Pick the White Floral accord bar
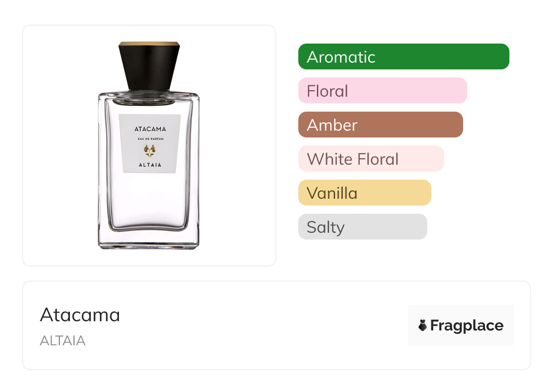Image resolution: width=553 pixels, height=392 pixels. (x=371, y=159)
